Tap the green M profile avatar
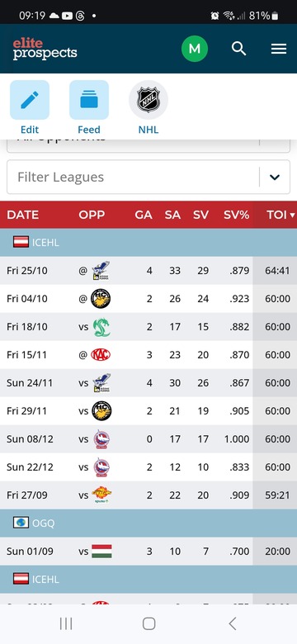Screen dimensions: 297x644 pos(195,49)
